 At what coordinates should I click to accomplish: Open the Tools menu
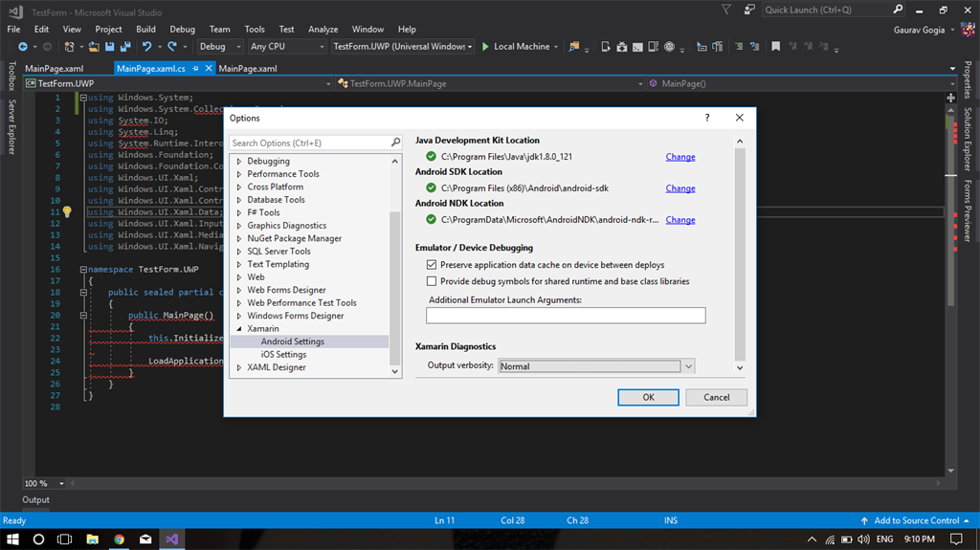tap(255, 30)
